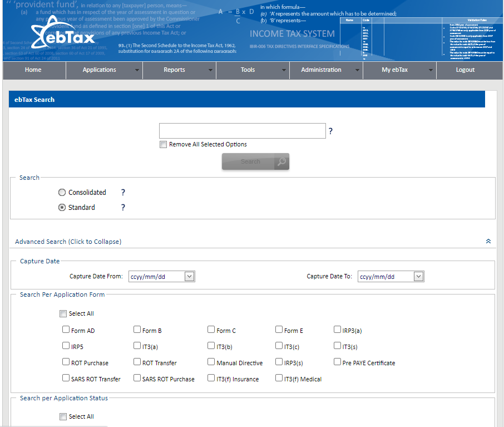Click Advanced Search (Click to Collapse) header
The image size is (504, 427).
68,242
